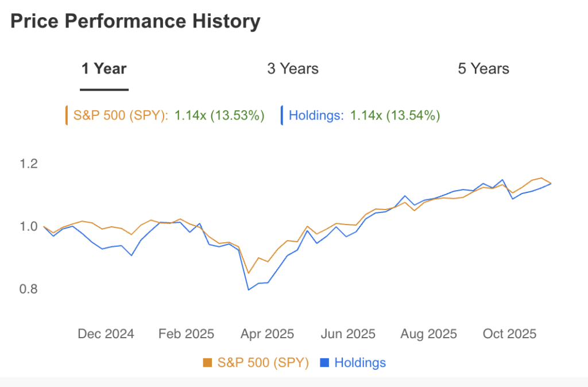Switch to the 5 Years tab
The width and height of the screenshot is (588, 387).
tap(483, 68)
